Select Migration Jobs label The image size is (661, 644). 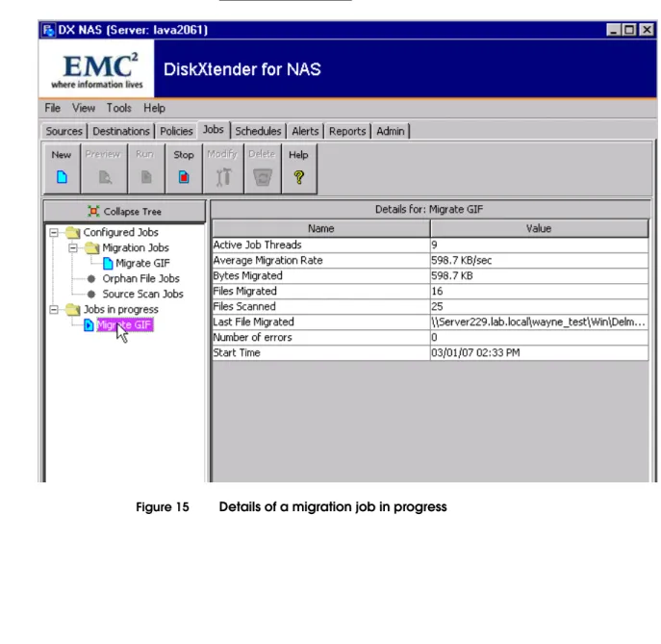coord(136,247)
